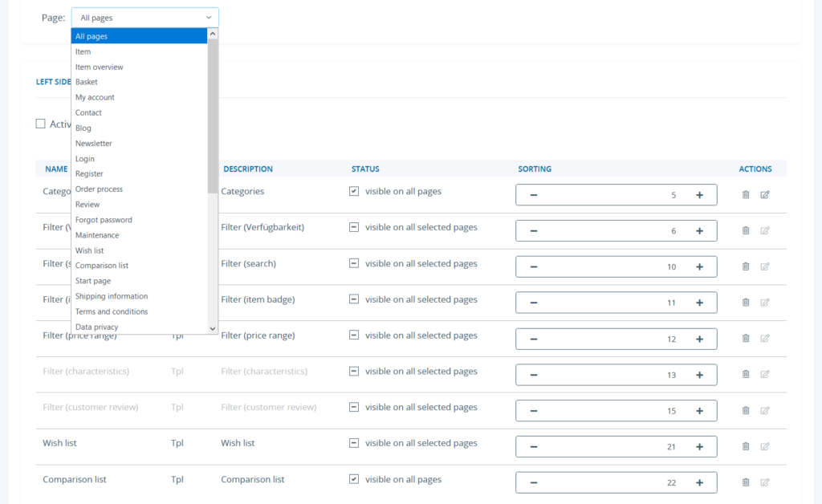The height and width of the screenshot is (504, 822).
Task: Edit the Wish list entry
Action: point(764,446)
